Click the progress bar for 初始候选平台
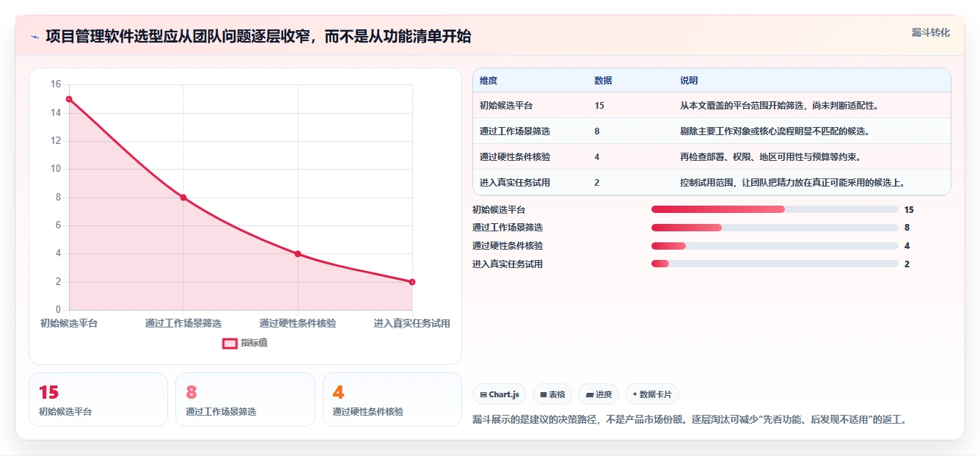This screenshot has height=456, width=980. [775, 209]
